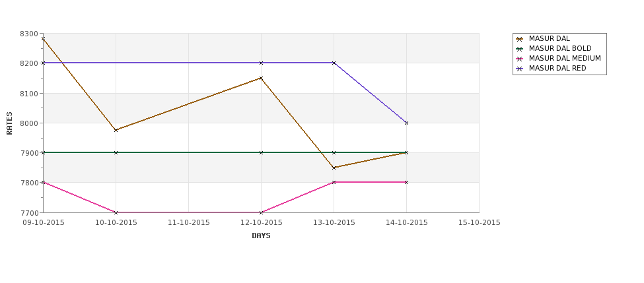Click the 8300 value on rates axis
Viewport: 644px width, 283px height.
(29, 34)
